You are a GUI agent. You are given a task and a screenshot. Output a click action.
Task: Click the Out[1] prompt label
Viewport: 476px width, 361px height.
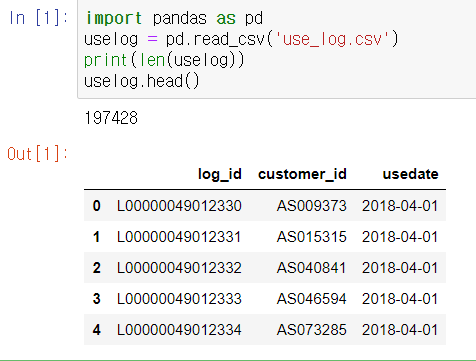coord(37,154)
